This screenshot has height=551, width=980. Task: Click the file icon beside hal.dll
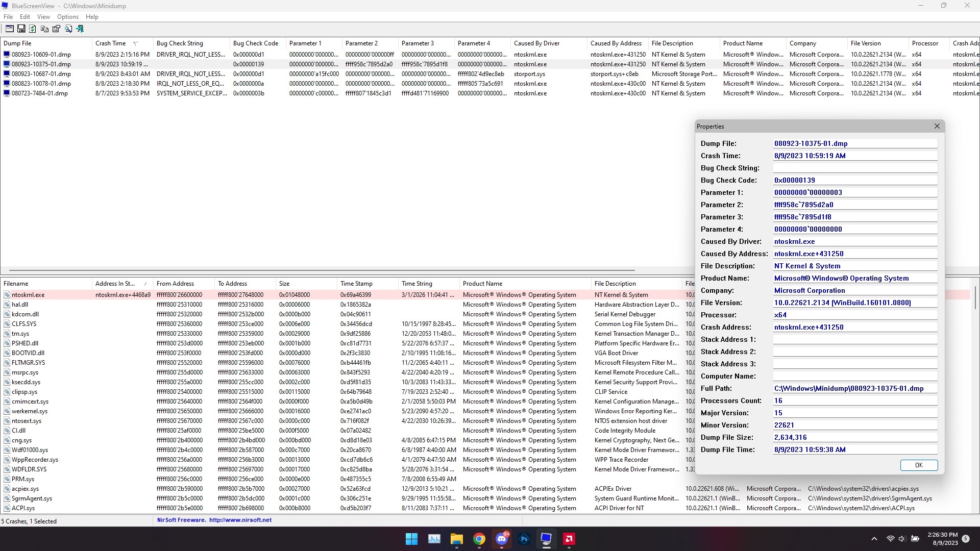pos(7,305)
